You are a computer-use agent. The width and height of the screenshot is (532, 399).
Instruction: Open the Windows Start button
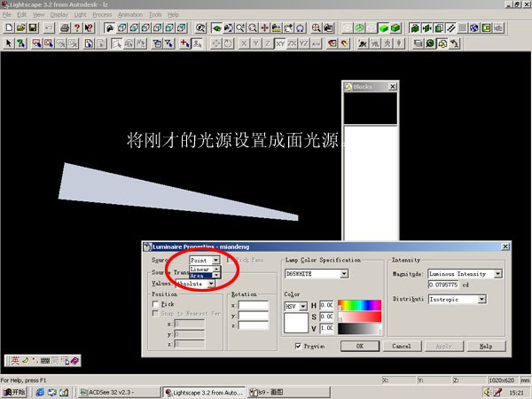(x=13, y=392)
